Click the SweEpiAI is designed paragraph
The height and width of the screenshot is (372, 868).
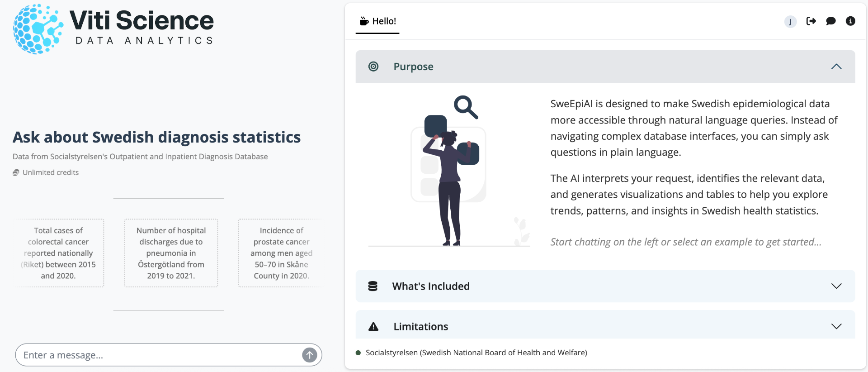694,128
